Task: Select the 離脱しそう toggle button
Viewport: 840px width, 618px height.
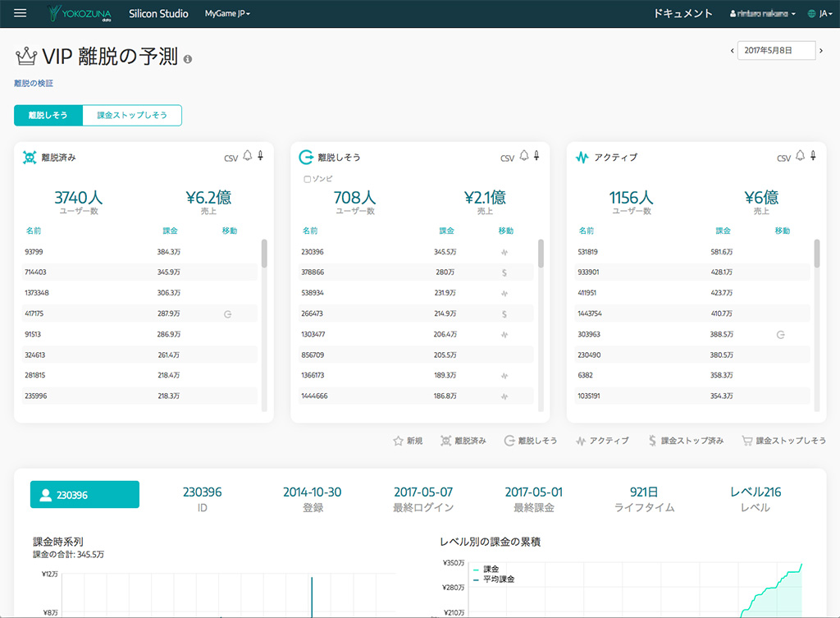Action: (x=48, y=116)
